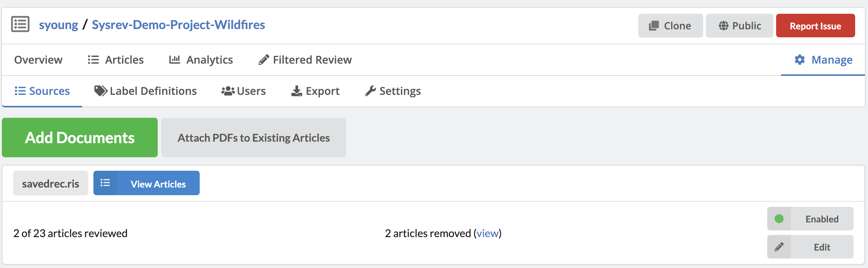The width and height of the screenshot is (868, 268).
Task: Switch to the Sources tab
Action: (42, 91)
